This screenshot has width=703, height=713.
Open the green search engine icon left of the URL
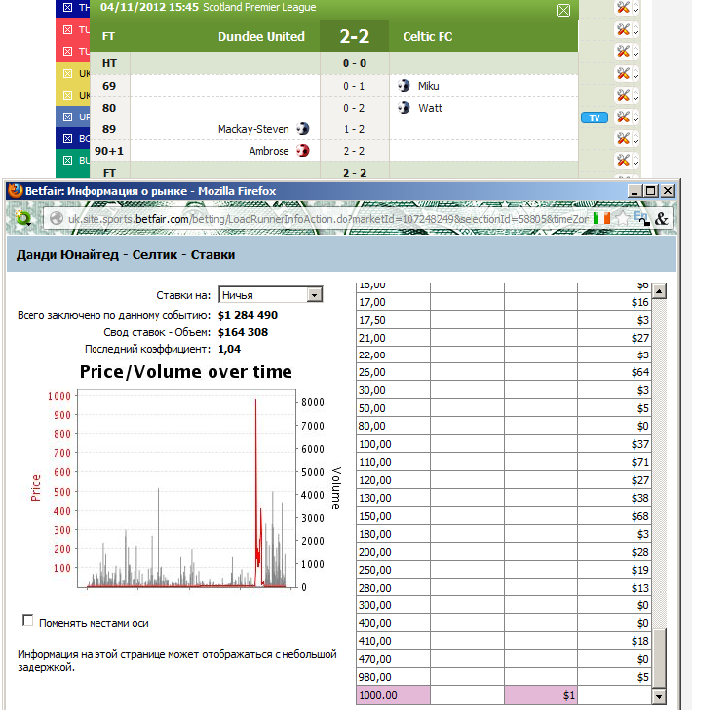[x=23, y=219]
